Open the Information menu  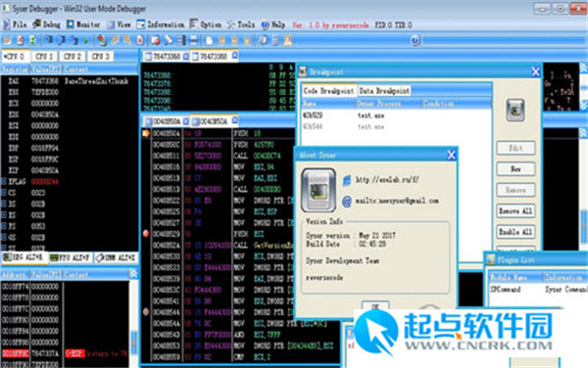(161, 24)
